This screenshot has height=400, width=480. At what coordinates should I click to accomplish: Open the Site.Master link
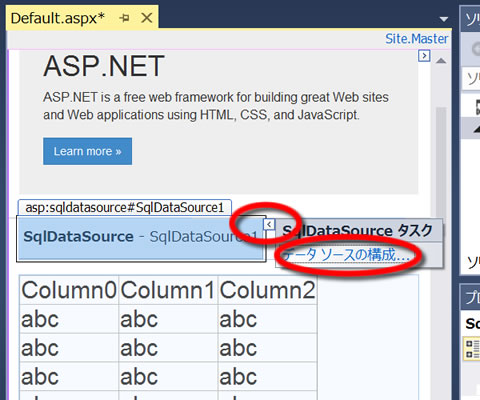click(x=417, y=39)
